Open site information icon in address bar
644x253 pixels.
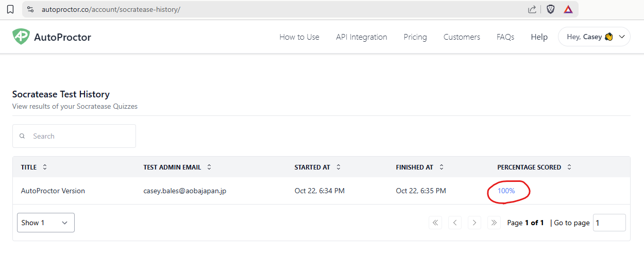pos(30,9)
